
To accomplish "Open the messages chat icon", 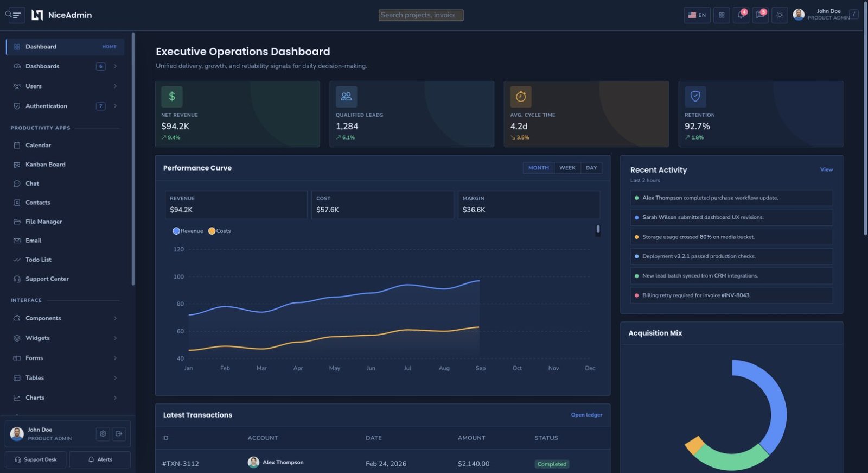I will point(760,15).
